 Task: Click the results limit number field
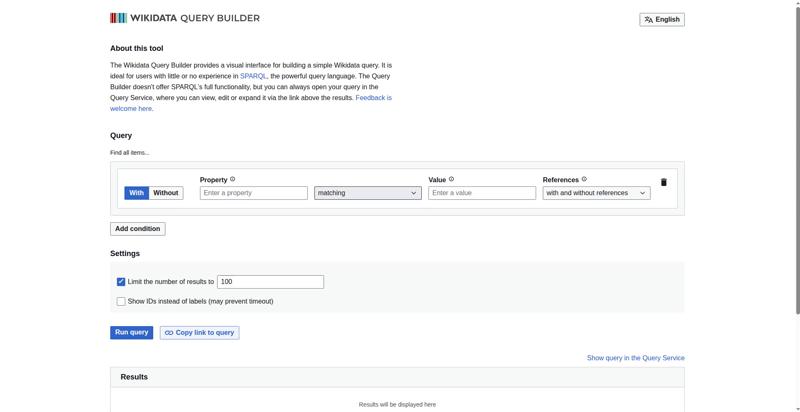[x=270, y=282]
